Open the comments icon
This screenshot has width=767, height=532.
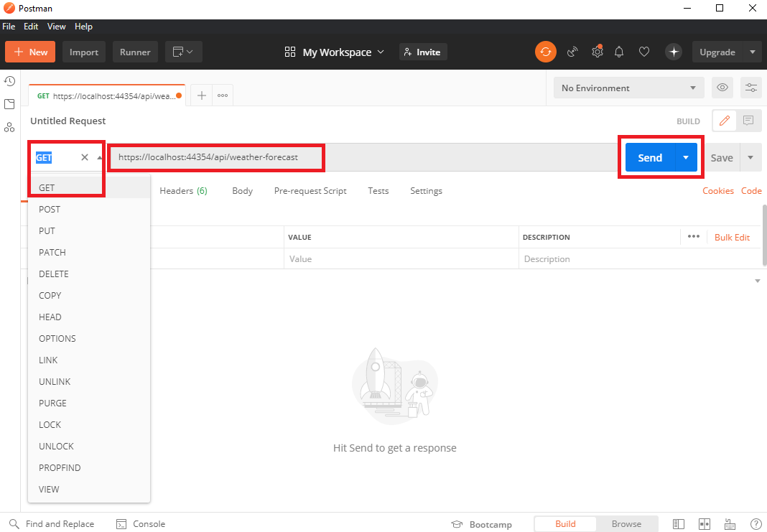tap(748, 121)
